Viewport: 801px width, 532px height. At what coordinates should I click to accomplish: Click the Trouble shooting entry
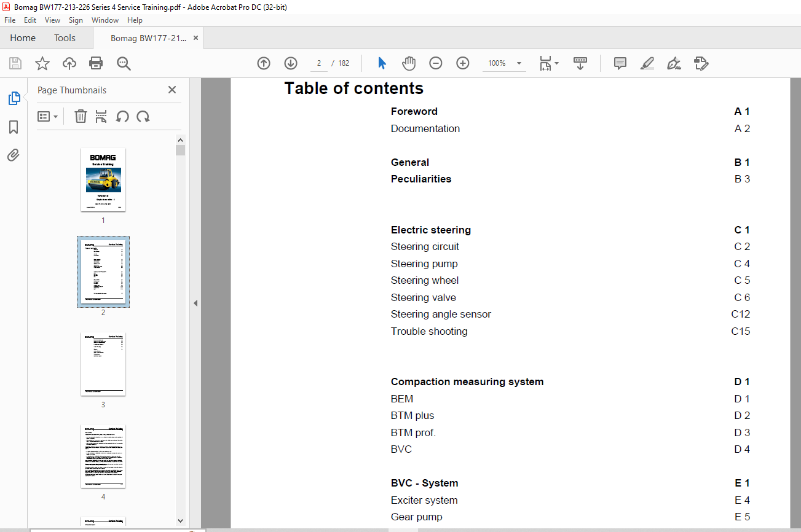tap(429, 331)
